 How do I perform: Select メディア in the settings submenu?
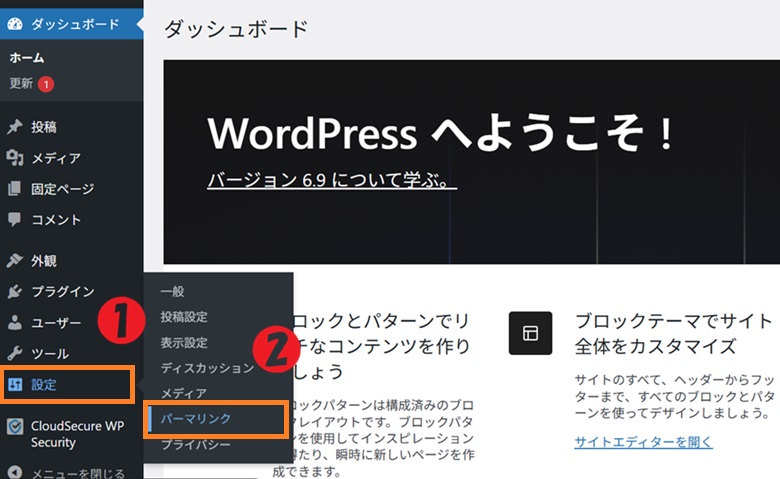(183, 393)
